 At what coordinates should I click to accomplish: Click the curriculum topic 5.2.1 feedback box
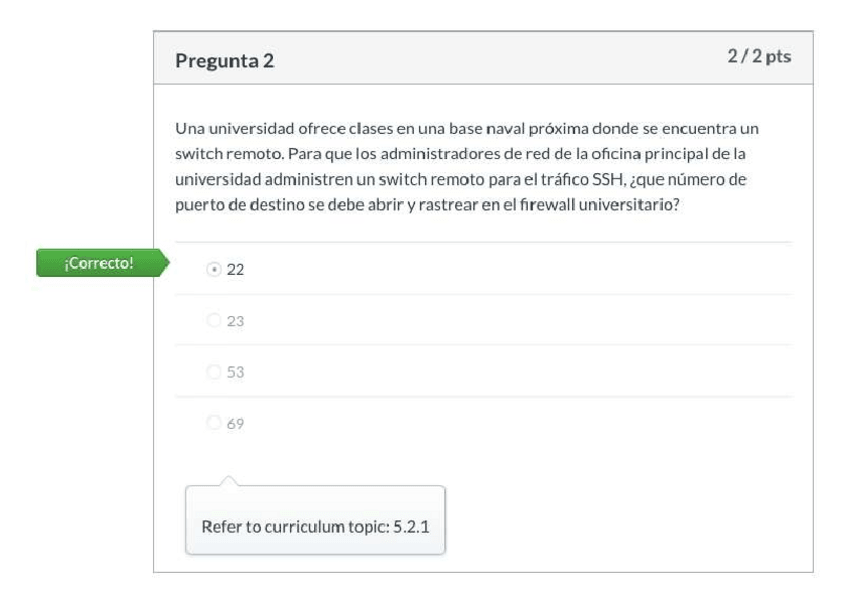click(x=315, y=525)
